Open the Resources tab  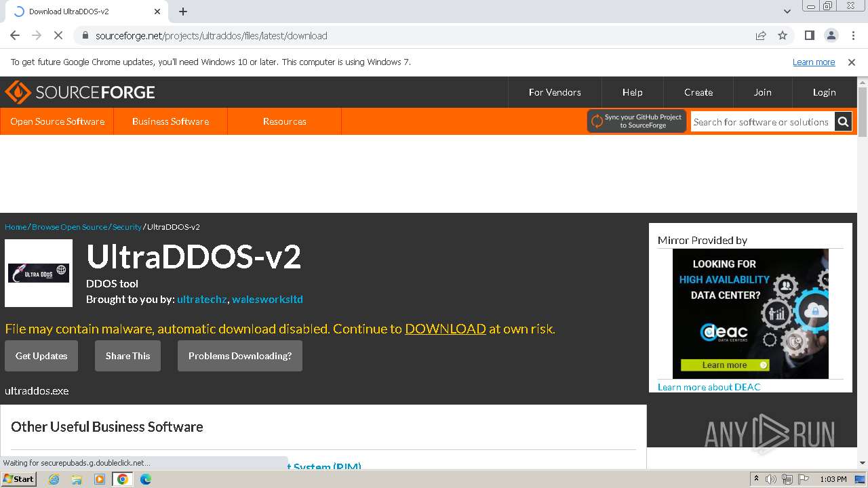click(x=285, y=121)
